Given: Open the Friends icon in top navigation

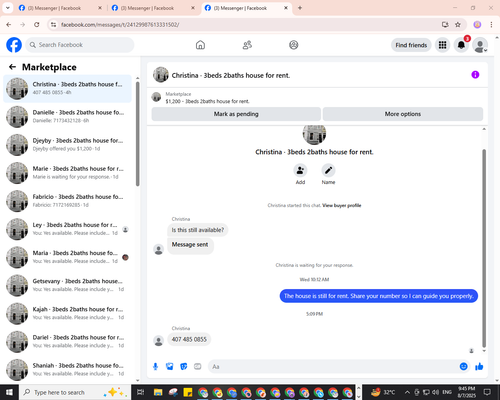Looking at the screenshot, I should coord(247,45).
